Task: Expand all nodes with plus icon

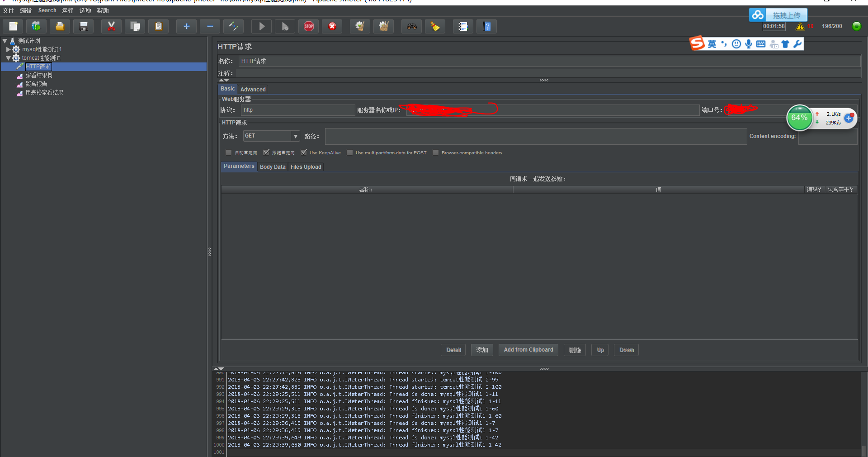Action: [x=186, y=26]
